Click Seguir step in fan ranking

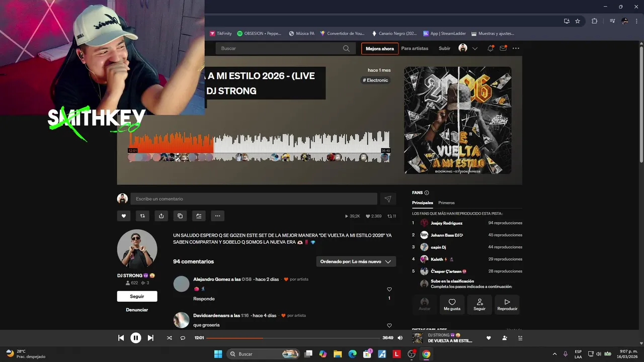pos(479,304)
